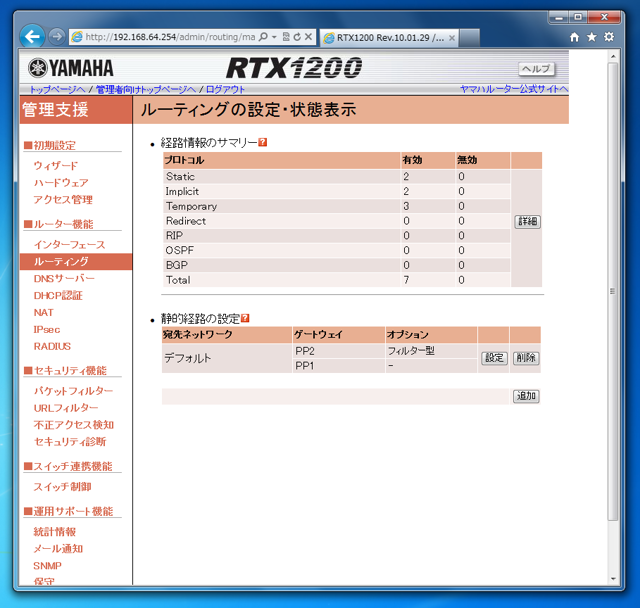Open NAT in the sidebar
This screenshot has width=640, height=608.
point(43,312)
